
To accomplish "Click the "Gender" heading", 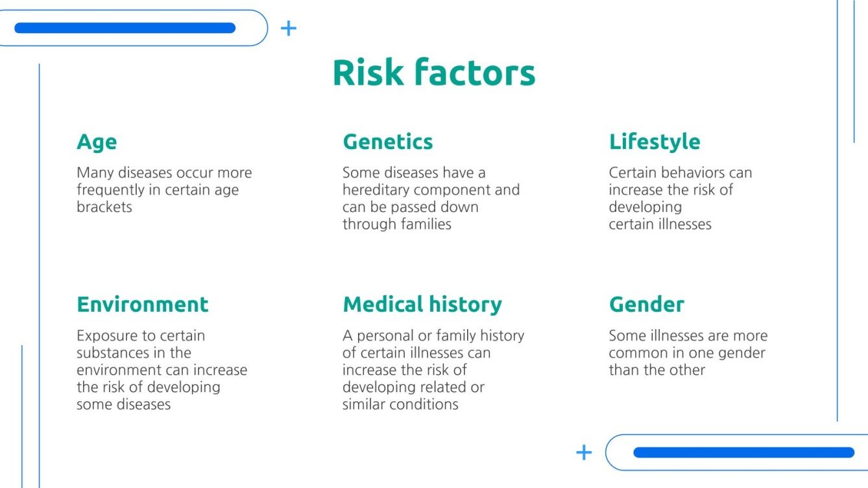I will pos(646,305).
